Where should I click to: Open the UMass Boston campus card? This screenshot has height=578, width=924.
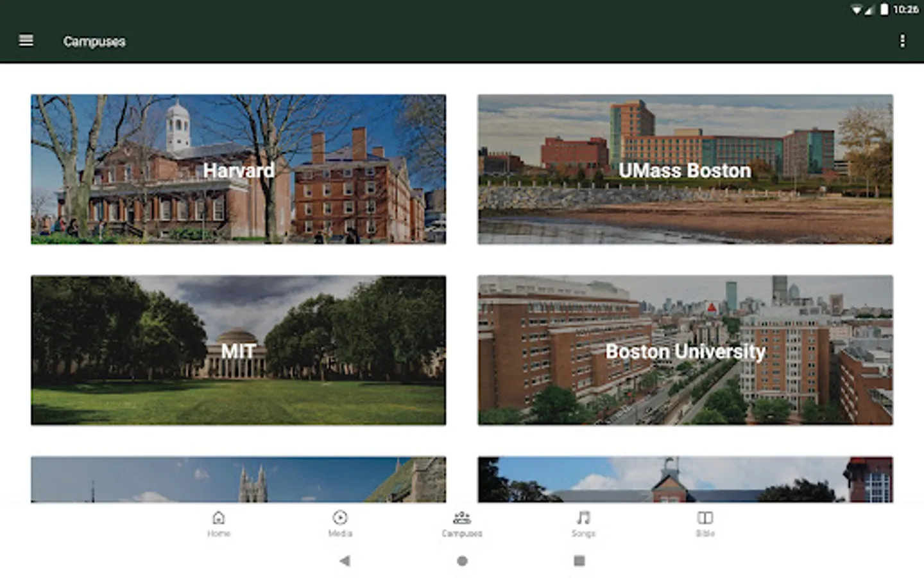coord(685,170)
